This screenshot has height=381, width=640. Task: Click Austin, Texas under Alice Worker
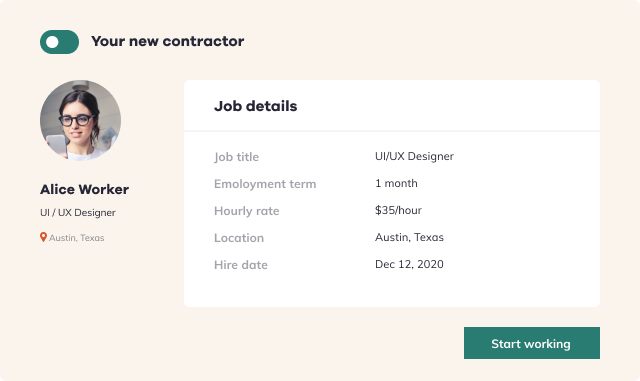pyautogui.click(x=77, y=238)
